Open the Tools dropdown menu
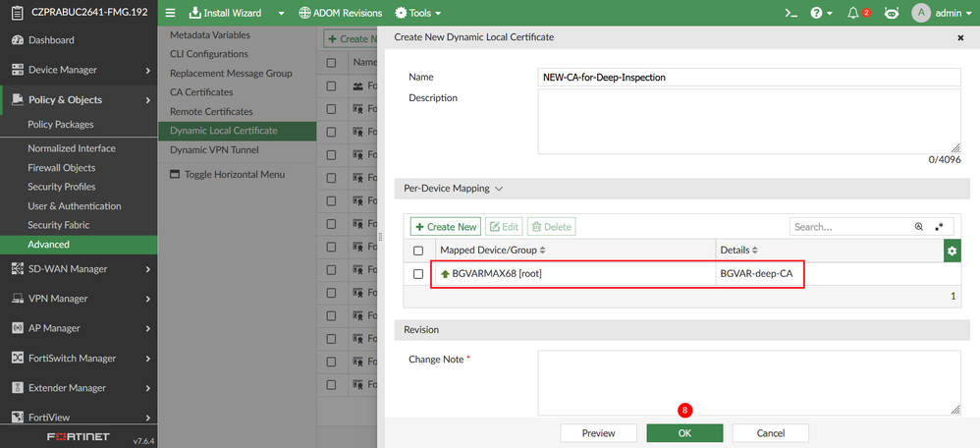Viewport: 980px width, 448px height. (417, 13)
